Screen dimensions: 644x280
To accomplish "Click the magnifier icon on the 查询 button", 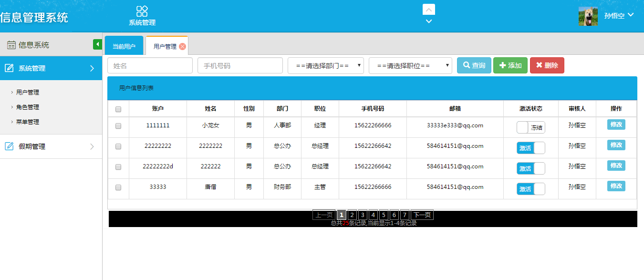I will click(x=466, y=65).
